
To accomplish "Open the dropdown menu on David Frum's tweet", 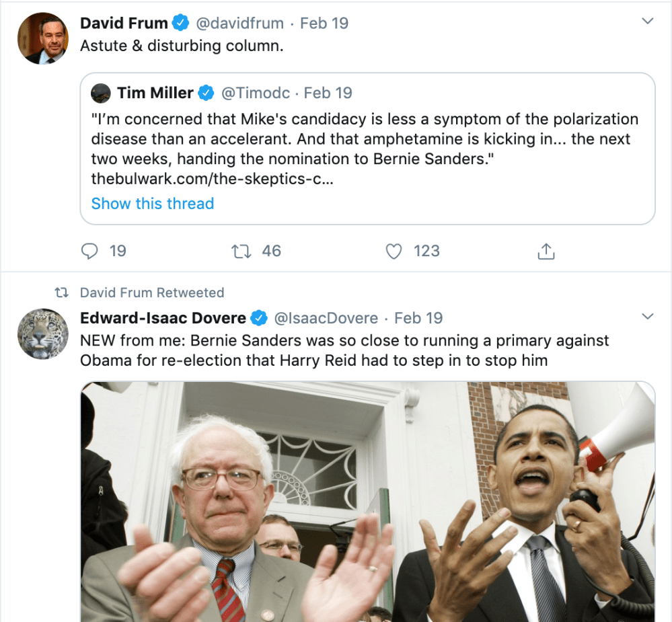I will [648, 22].
